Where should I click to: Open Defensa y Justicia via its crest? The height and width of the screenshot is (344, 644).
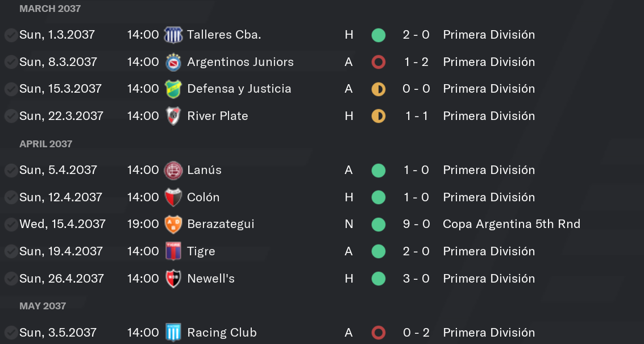[173, 89]
